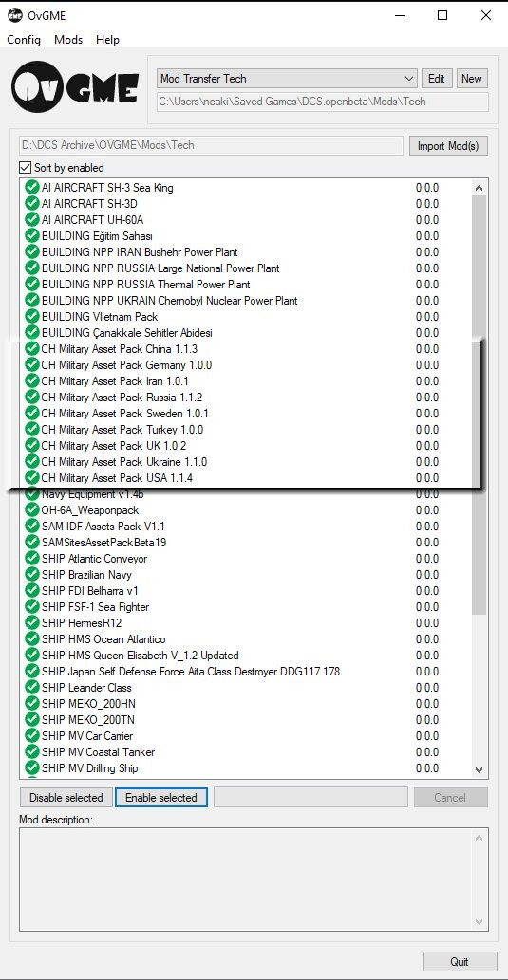508x980 pixels.
Task: Select row BUILDING NPP RUSSIA Large National Power Plant
Action: click(247, 268)
